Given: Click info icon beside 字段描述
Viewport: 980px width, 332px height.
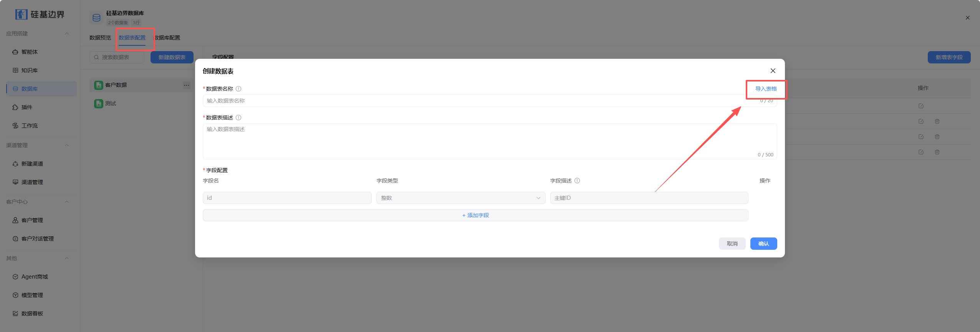Looking at the screenshot, I should [x=577, y=181].
